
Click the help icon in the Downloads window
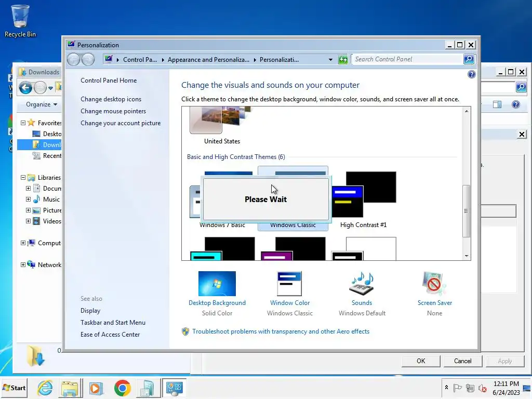click(x=515, y=104)
